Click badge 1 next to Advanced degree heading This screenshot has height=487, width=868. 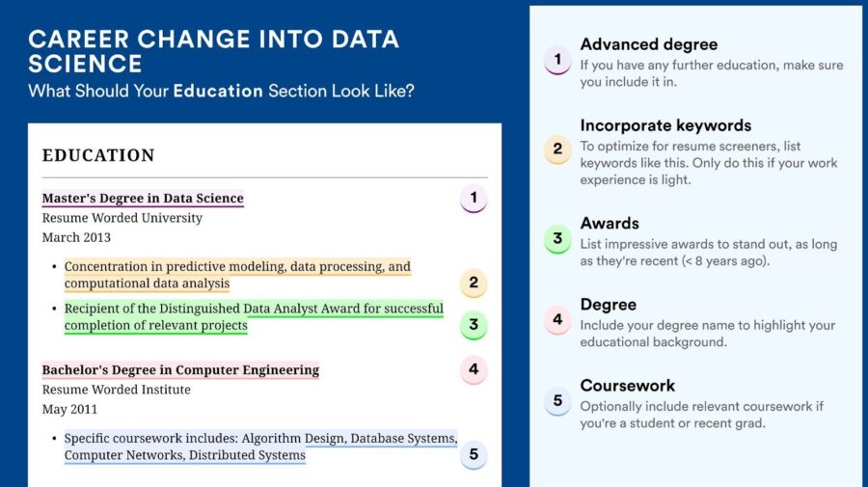(557, 60)
